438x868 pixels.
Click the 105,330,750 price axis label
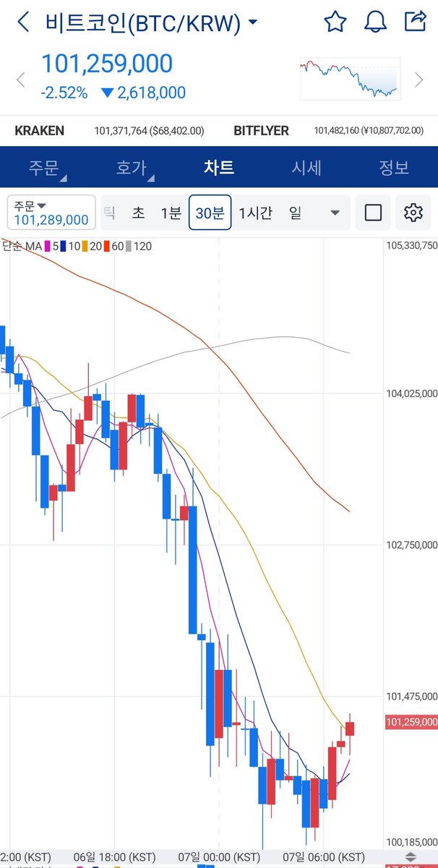click(411, 246)
